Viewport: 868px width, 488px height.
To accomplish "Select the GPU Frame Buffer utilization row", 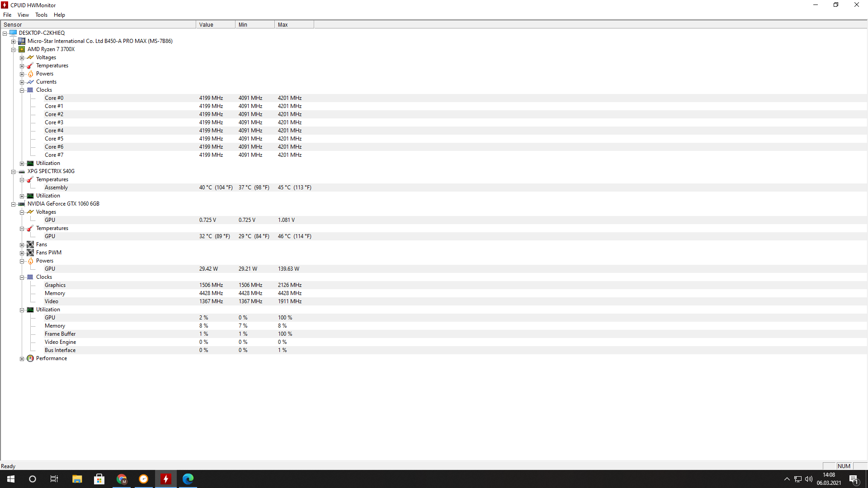I will 60,334.
